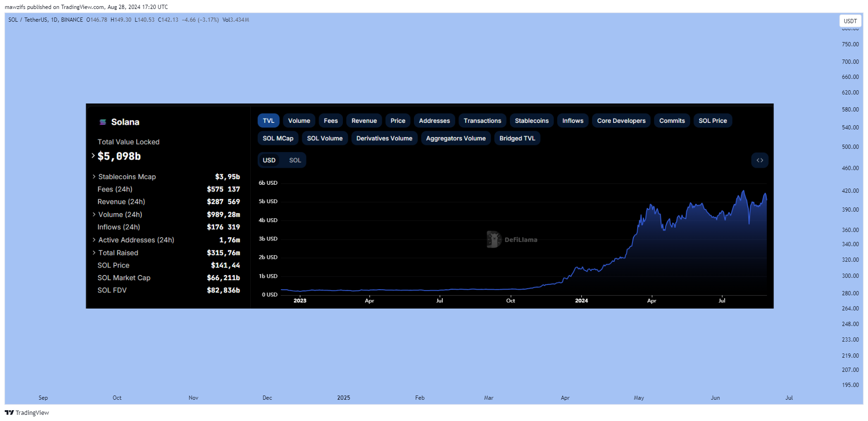Click the TradingView logo at bottom left

pyautogui.click(x=27, y=412)
